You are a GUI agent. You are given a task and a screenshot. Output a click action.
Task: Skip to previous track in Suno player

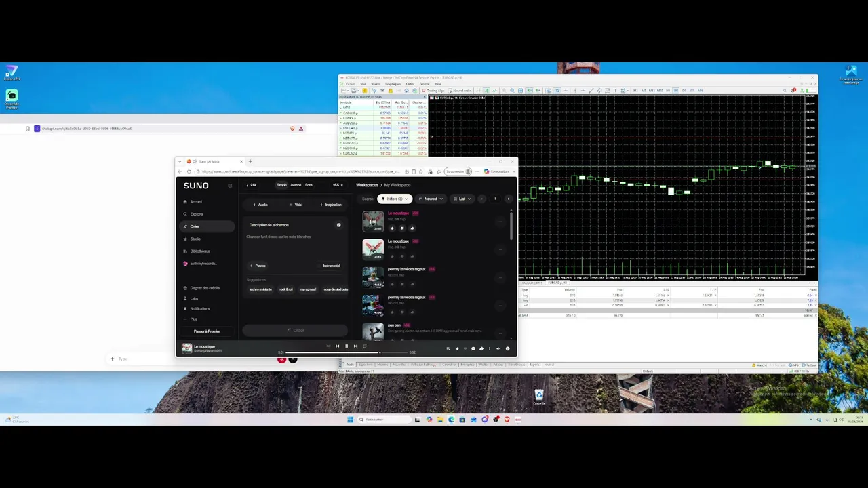[x=337, y=346]
